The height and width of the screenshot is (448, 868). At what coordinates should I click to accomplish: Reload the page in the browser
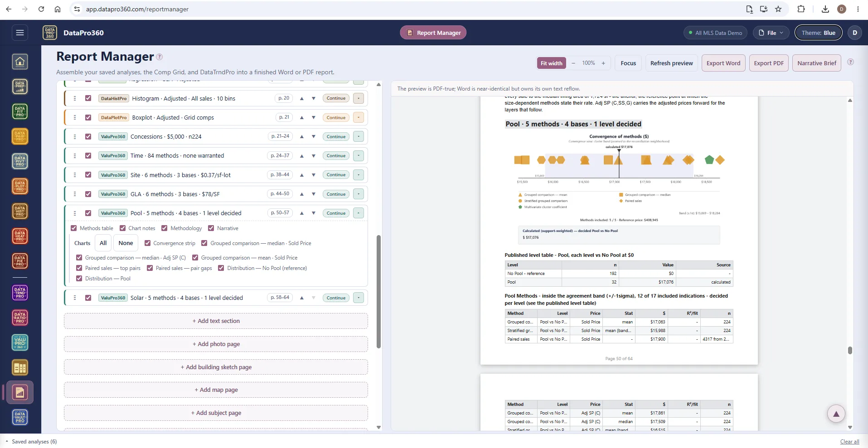41,9
